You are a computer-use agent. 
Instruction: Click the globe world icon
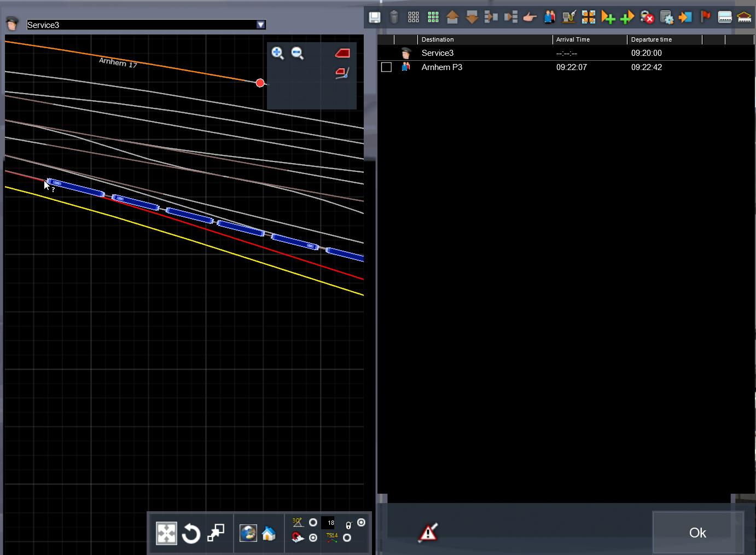(248, 533)
